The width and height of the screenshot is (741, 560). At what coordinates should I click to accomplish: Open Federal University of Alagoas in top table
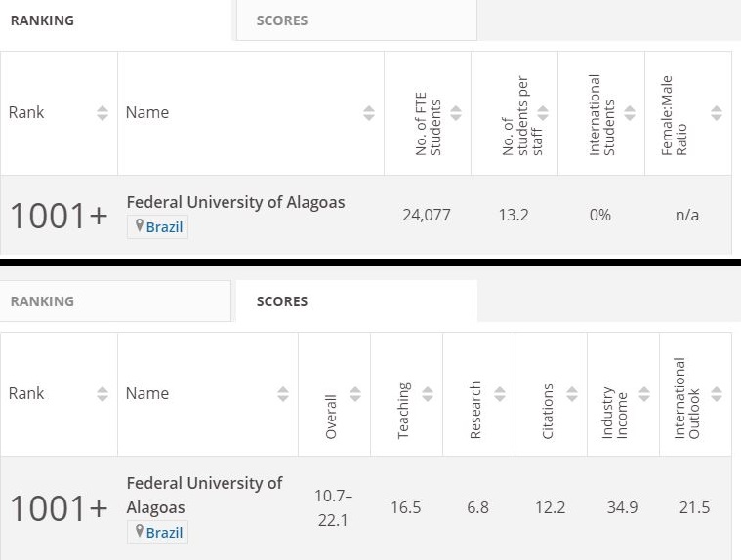tap(235, 202)
